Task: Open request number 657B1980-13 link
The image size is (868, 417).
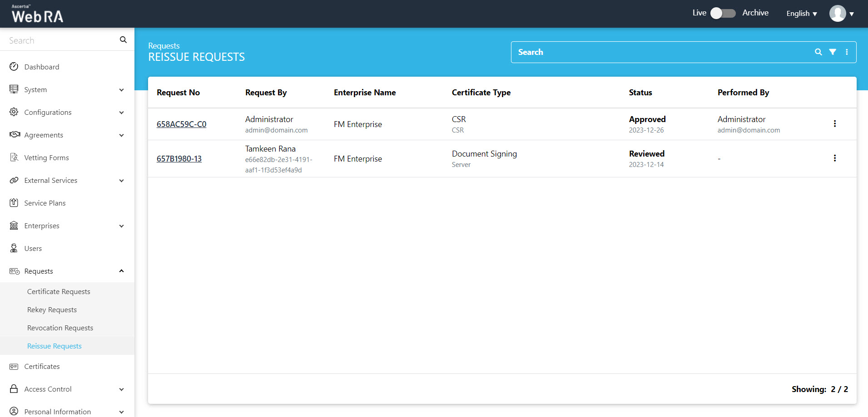Action: [179, 159]
